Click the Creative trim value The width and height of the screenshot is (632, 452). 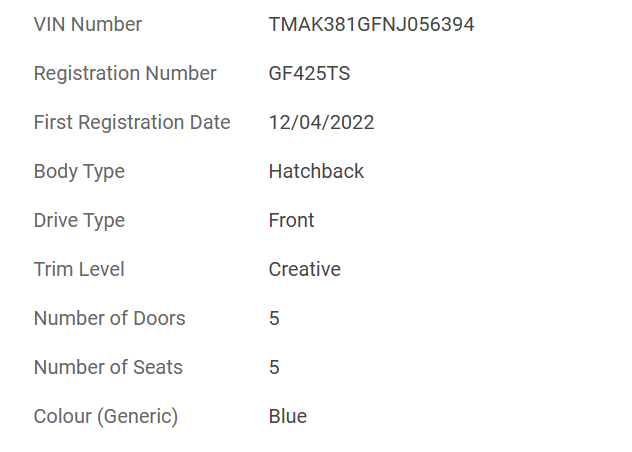(x=304, y=270)
